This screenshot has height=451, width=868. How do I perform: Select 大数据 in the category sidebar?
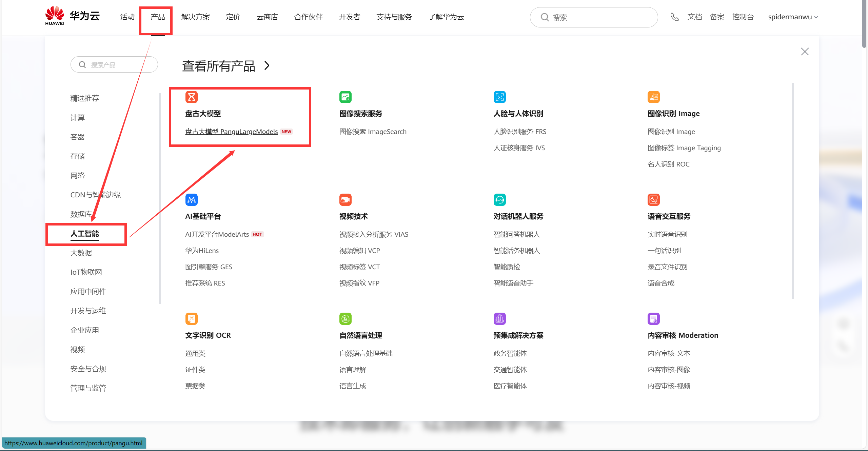click(x=81, y=253)
